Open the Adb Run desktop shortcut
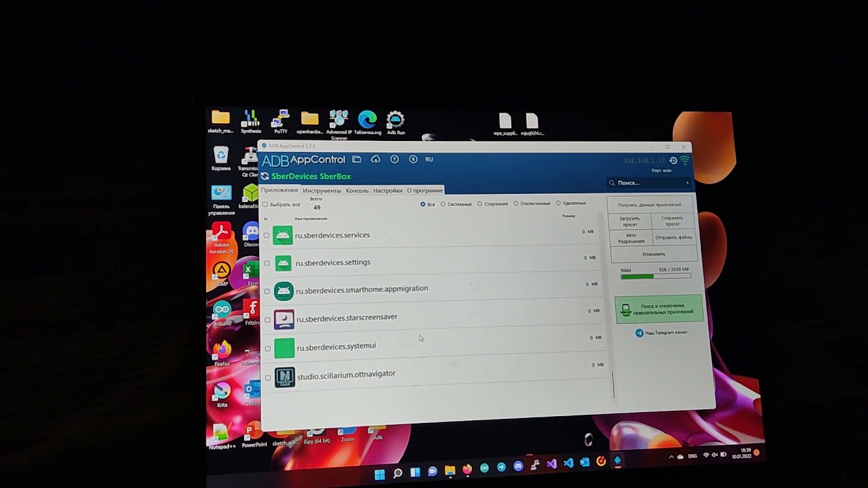Screen dimensions: 868x488 395,123
